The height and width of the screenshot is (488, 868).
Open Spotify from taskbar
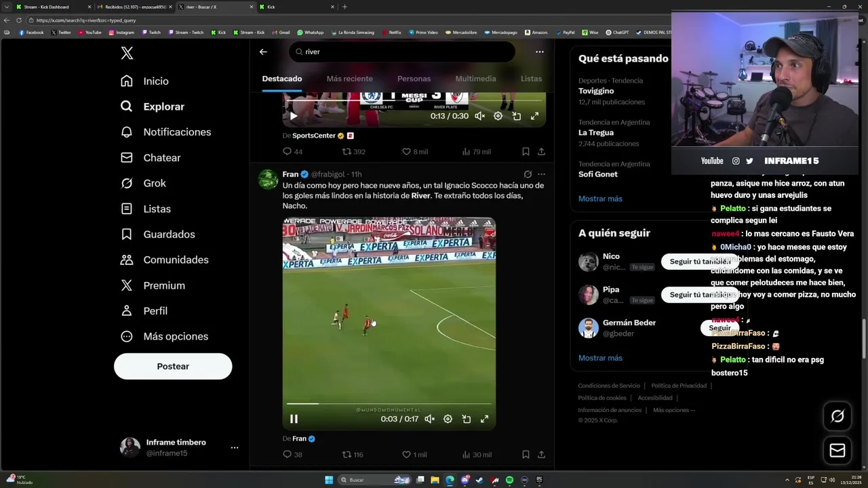pos(509,480)
